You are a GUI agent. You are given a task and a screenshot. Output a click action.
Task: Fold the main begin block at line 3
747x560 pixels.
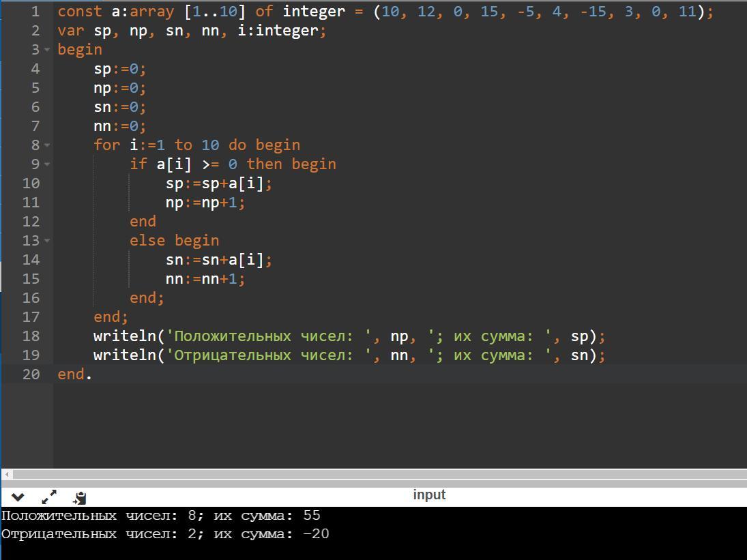click(x=47, y=50)
